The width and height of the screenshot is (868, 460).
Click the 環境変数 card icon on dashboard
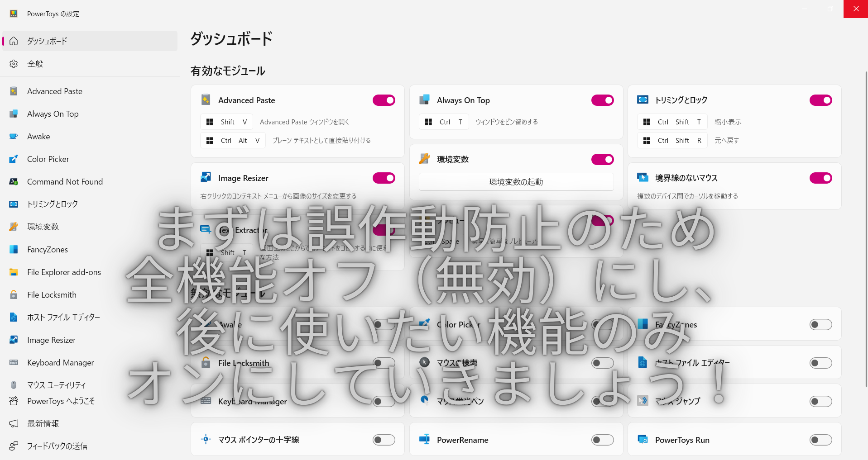click(424, 159)
